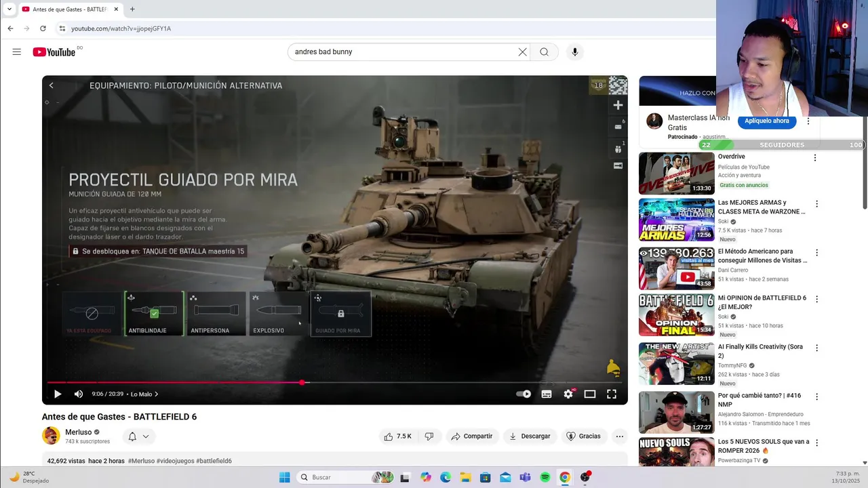This screenshot has height=488, width=868.
Task: Go back in the browser
Action: 10,28
